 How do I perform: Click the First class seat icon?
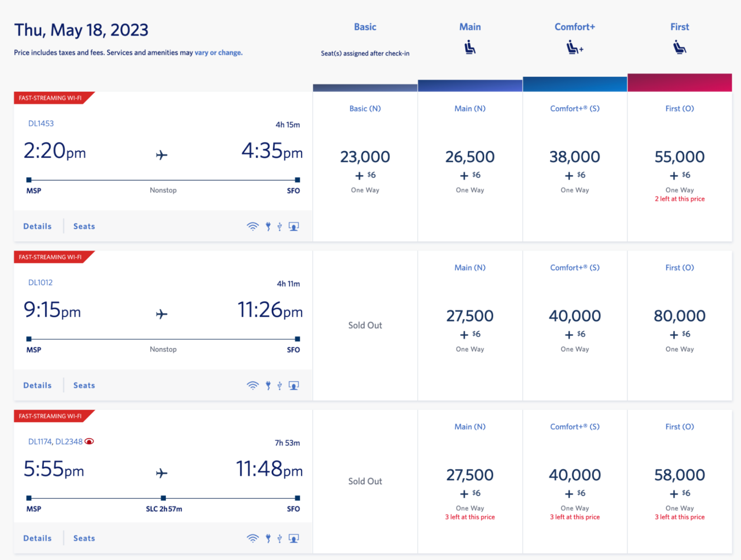point(679,48)
